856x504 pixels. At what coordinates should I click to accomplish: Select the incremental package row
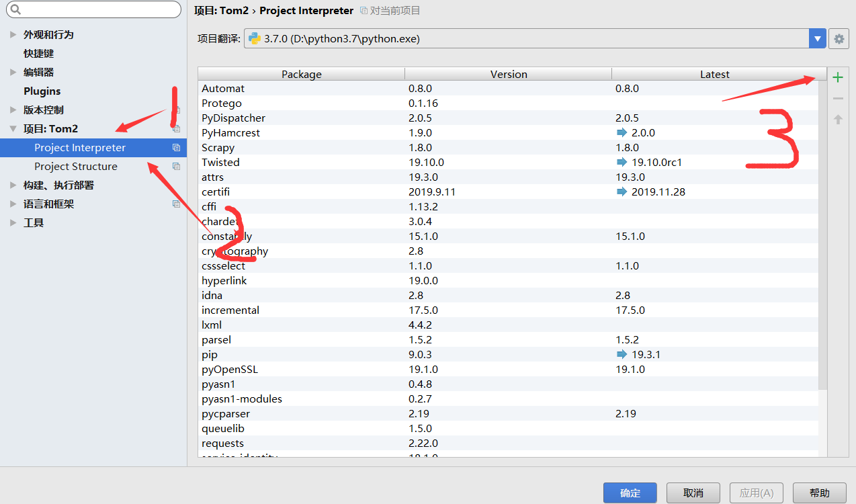(x=509, y=310)
